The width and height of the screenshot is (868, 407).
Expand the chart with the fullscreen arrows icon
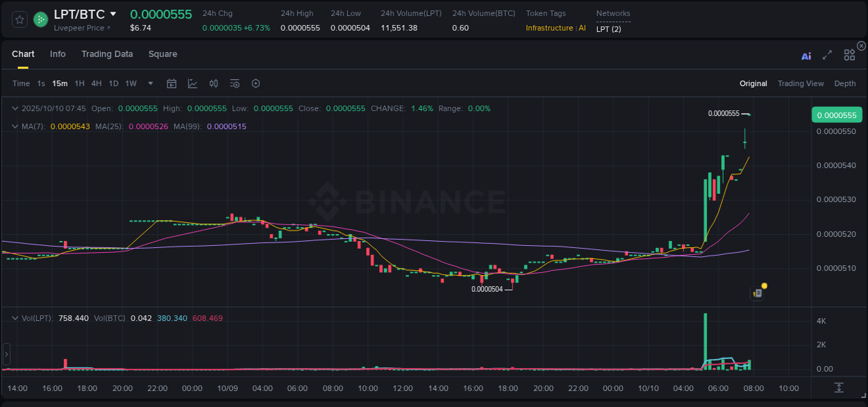826,55
